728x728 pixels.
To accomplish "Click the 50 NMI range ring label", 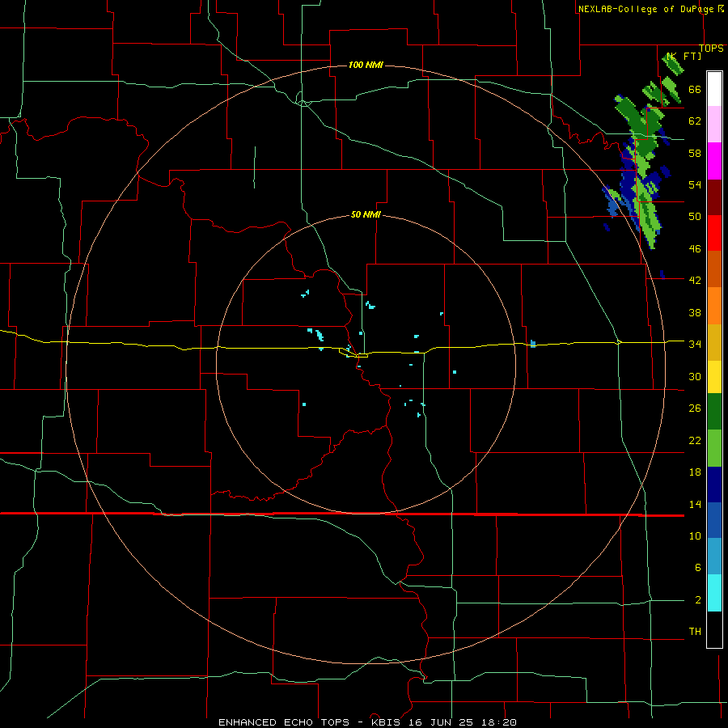I will pyautogui.click(x=366, y=214).
